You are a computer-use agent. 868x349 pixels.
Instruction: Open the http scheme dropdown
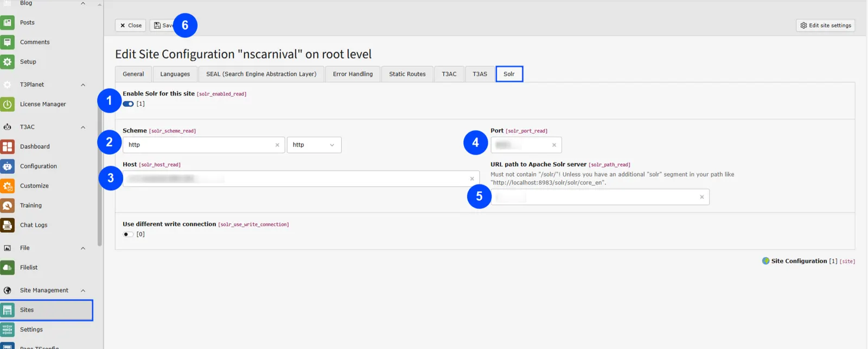(x=314, y=145)
